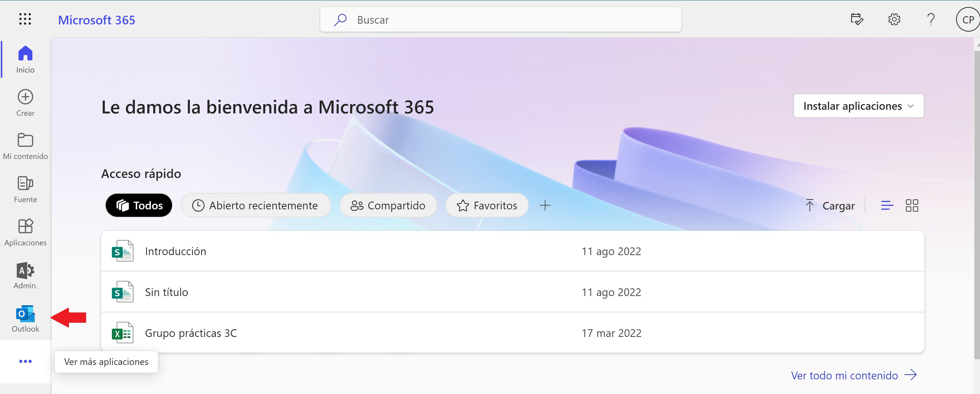Click date of Introducción row
The image size is (980, 394).
(x=611, y=251)
